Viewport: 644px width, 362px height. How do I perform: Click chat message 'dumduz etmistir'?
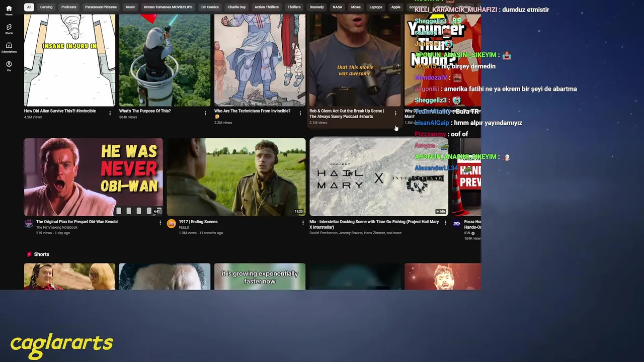click(525, 10)
